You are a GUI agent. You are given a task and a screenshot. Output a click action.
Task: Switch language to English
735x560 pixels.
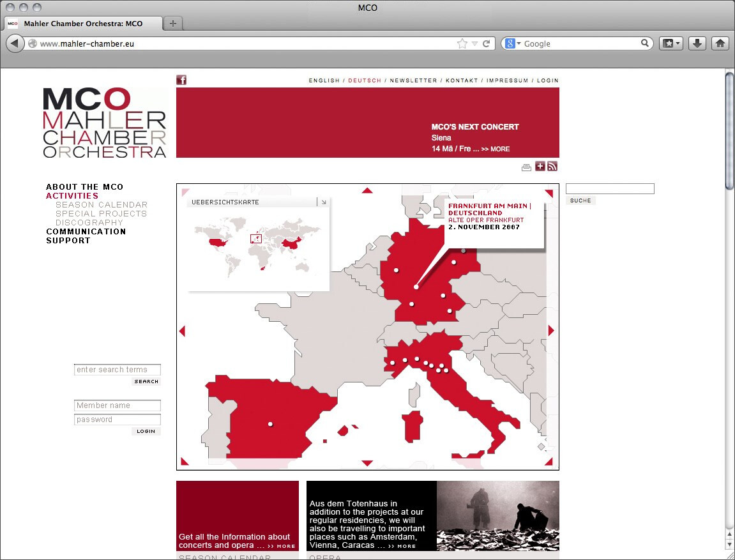point(324,80)
